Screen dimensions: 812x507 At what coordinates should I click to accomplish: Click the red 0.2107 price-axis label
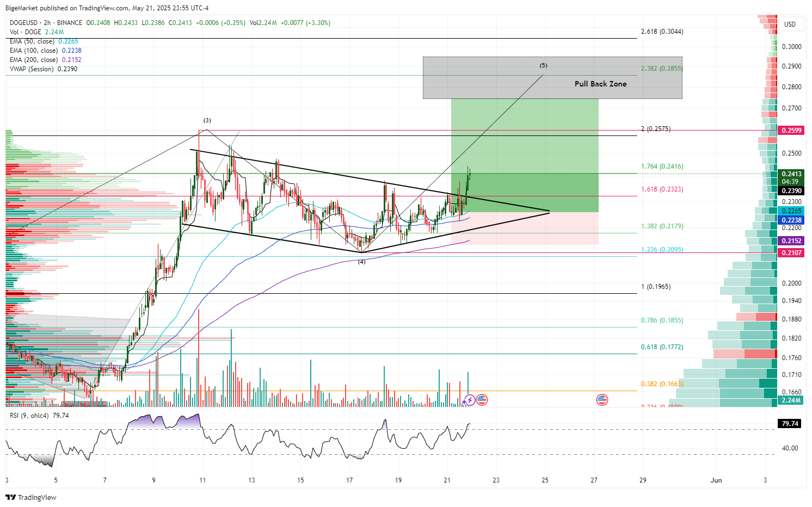pyautogui.click(x=791, y=253)
